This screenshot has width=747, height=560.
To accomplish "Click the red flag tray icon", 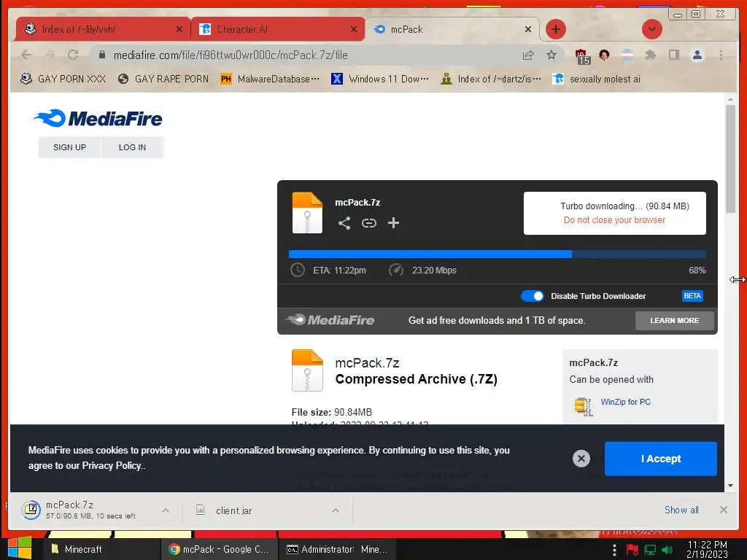I will tap(632, 550).
